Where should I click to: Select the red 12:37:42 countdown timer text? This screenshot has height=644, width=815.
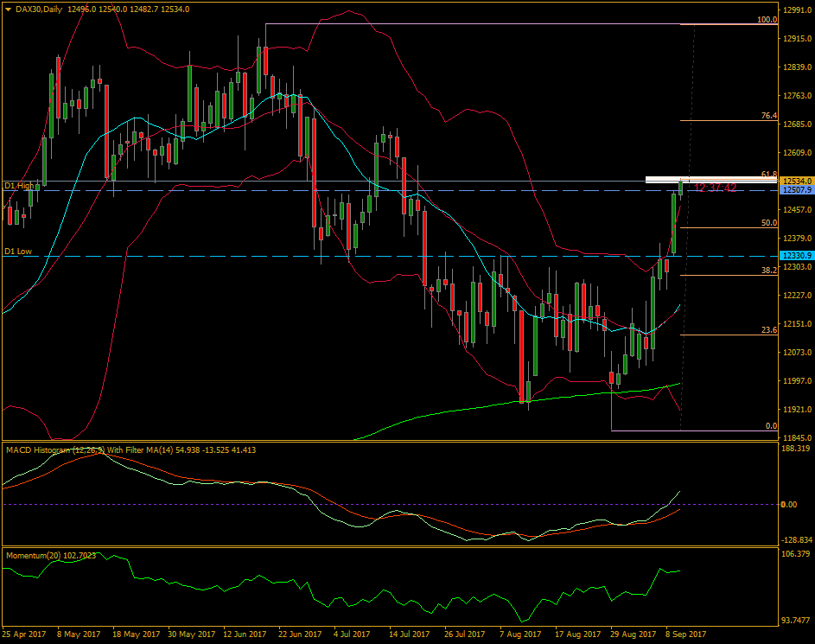[x=716, y=188]
